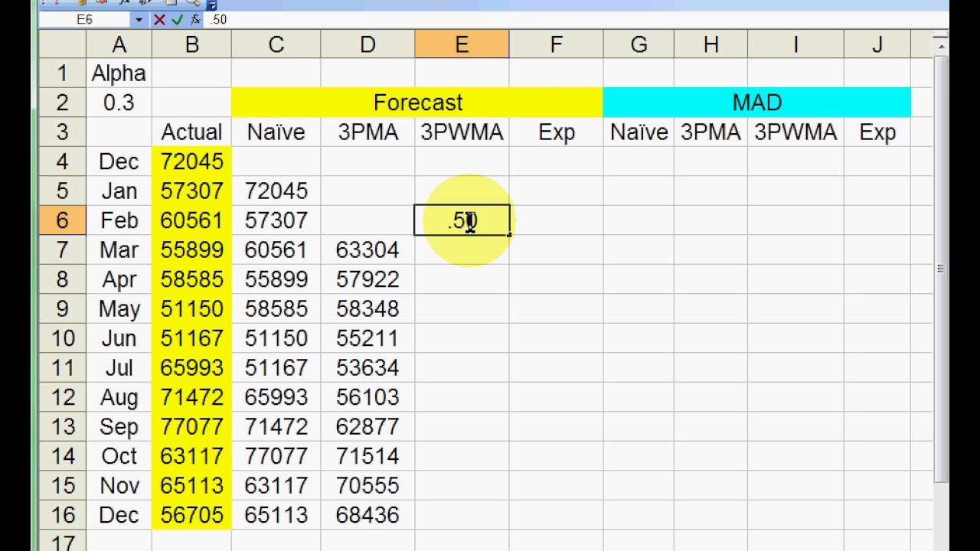Click active cell E6 containing .50
Screen dimensions: 980x551
462,220
